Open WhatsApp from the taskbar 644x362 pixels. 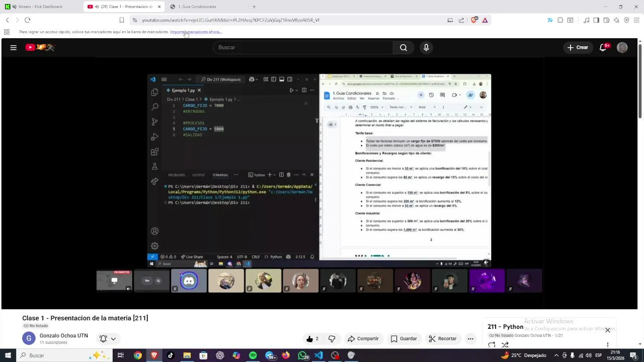(x=302, y=355)
